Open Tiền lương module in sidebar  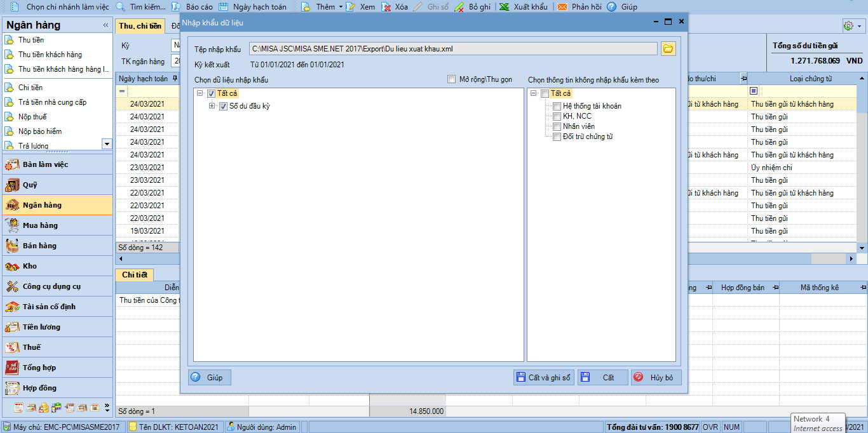pyautogui.click(x=57, y=327)
